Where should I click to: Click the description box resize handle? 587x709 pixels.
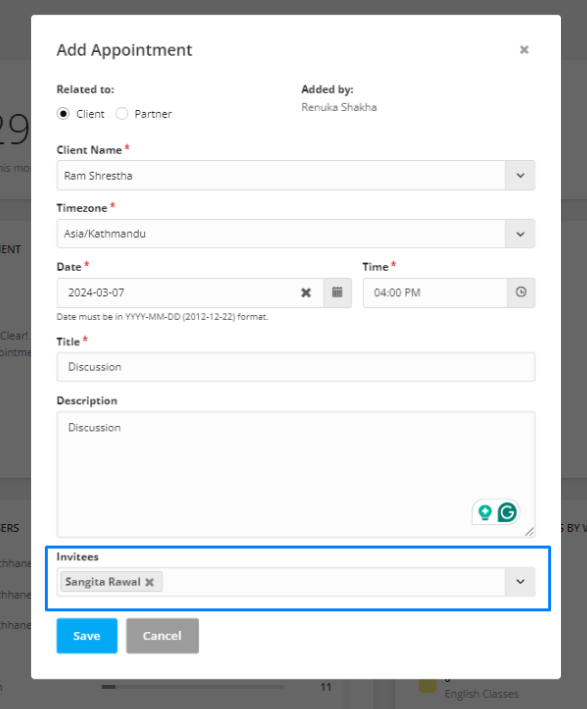(x=529, y=532)
